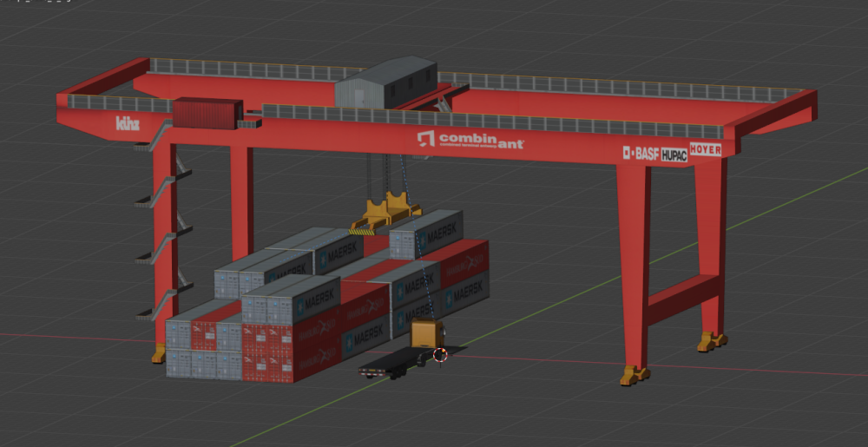Image resolution: width=868 pixels, height=447 pixels.
Task: Select the HOYER logo on the crane
Action: tap(706, 149)
